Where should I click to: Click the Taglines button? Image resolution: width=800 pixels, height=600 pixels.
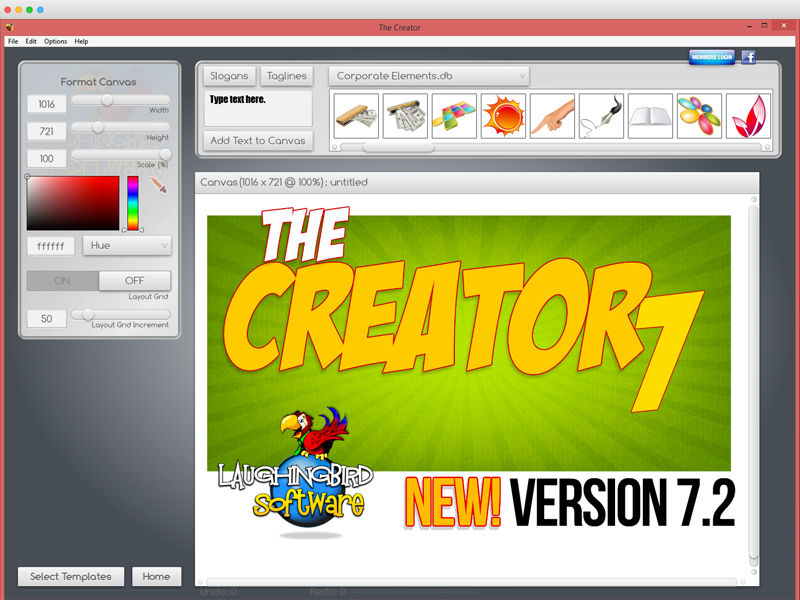coord(287,76)
